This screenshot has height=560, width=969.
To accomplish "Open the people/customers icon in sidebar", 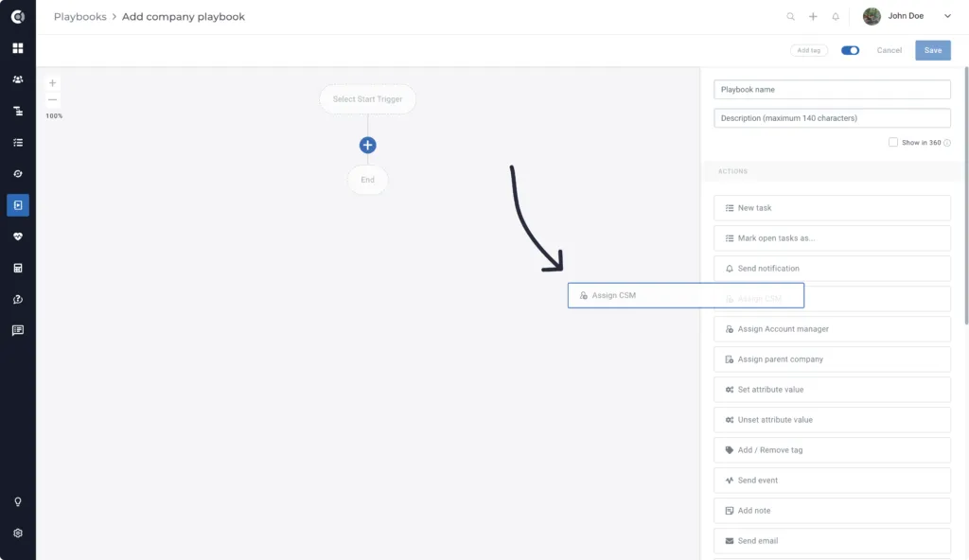I will point(18,79).
